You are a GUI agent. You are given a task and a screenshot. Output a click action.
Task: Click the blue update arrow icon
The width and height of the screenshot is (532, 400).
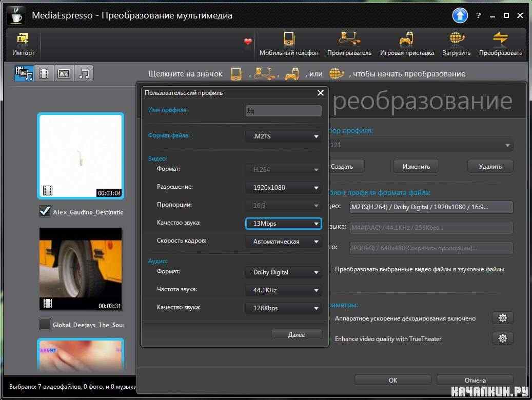(460, 15)
